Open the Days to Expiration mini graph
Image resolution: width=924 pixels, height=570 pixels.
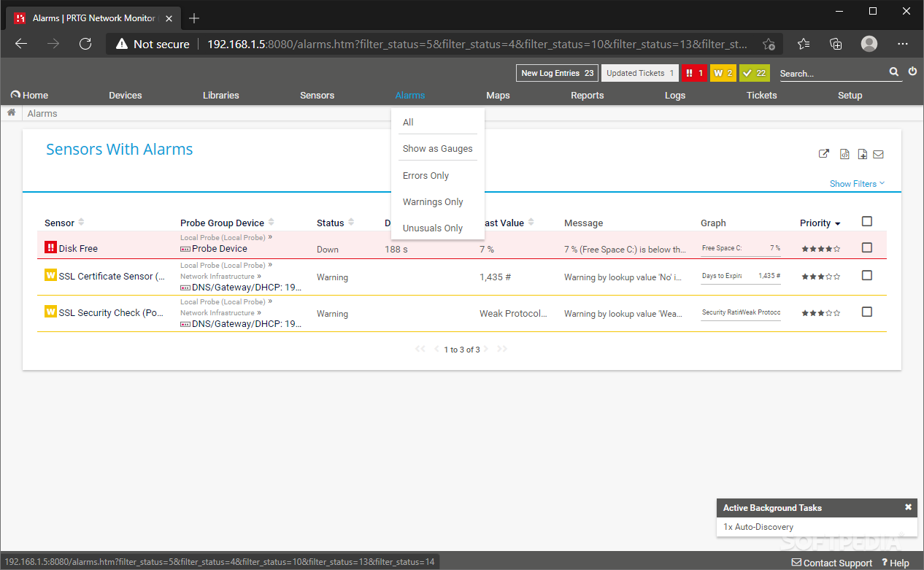(x=741, y=277)
